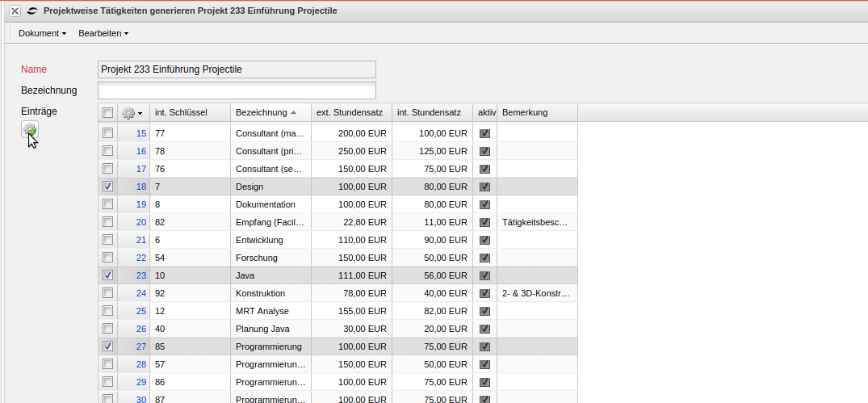Viewport: 868px width, 403px height.
Task: Open row link number 24 for Konstruktion
Action: [140, 293]
